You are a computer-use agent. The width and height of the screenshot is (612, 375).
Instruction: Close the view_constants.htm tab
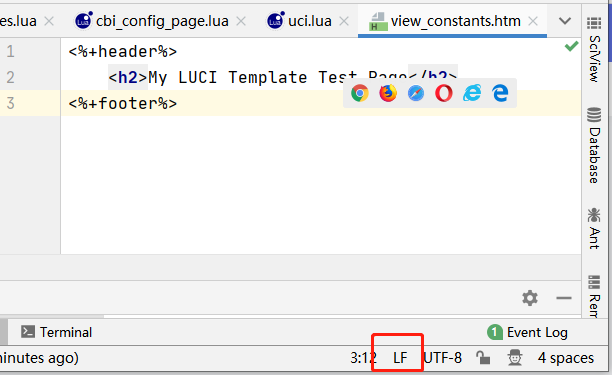pos(533,21)
